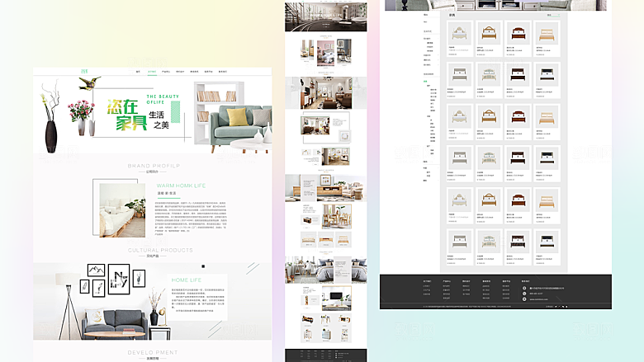
Task: Open the pink bedroom photo in the middle page
Action: (x=325, y=53)
